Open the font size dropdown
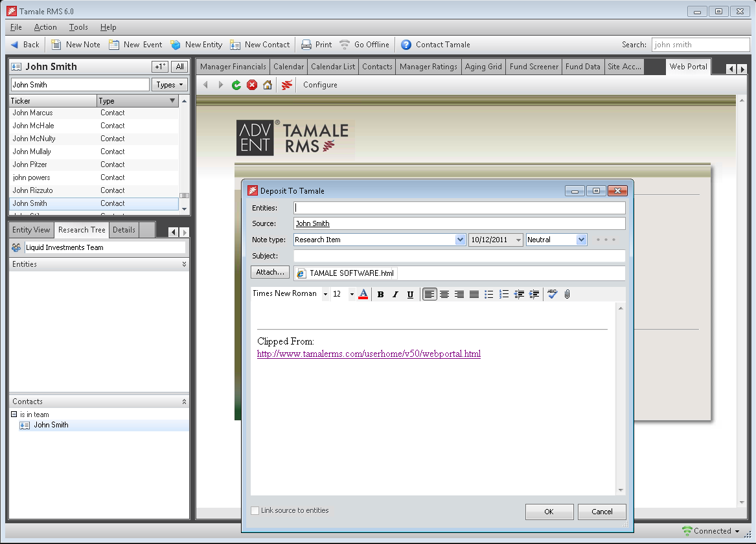Viewport: 756px width, 544px height. [352, 295]
